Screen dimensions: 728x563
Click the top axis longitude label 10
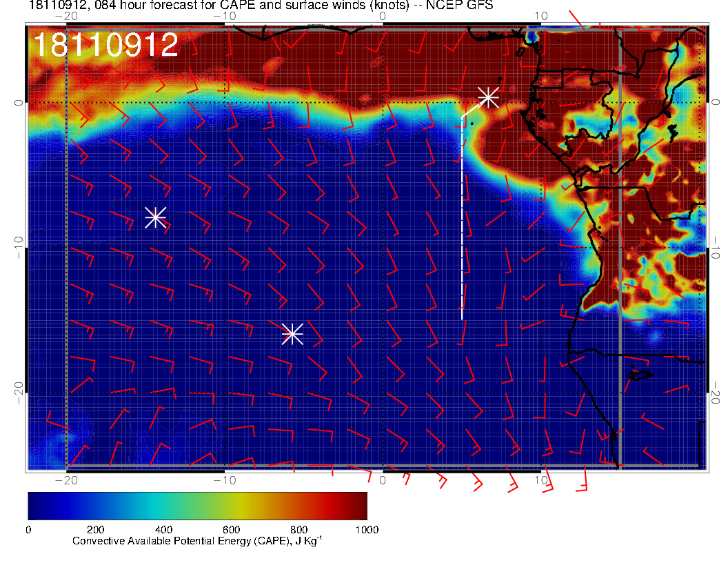(540, 17)
